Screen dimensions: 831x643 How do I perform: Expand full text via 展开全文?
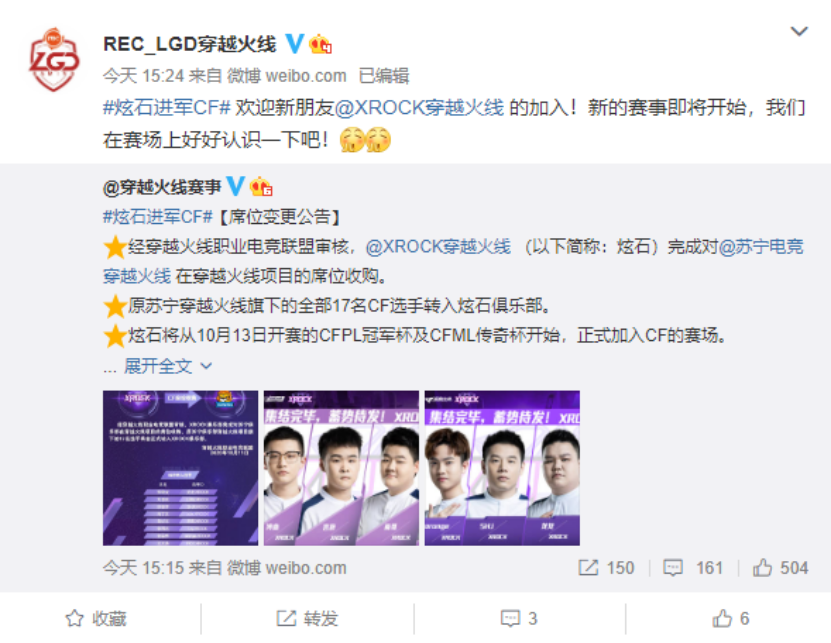pos(158,366)
